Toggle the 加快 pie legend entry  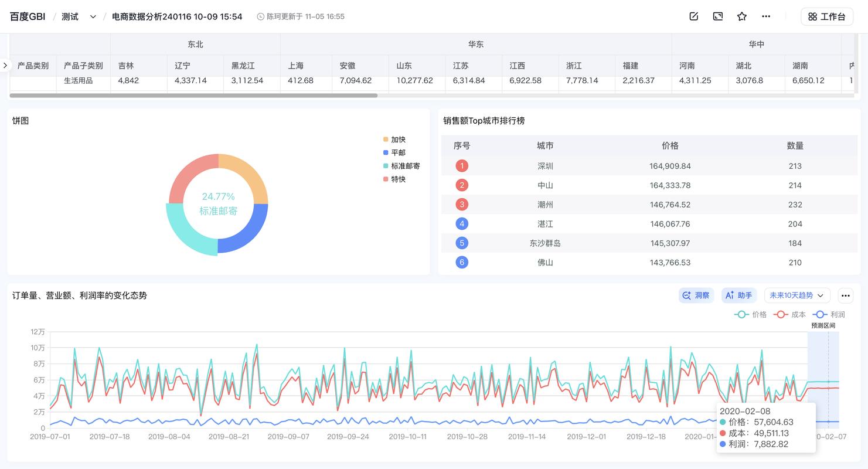[x=394, y=140]
